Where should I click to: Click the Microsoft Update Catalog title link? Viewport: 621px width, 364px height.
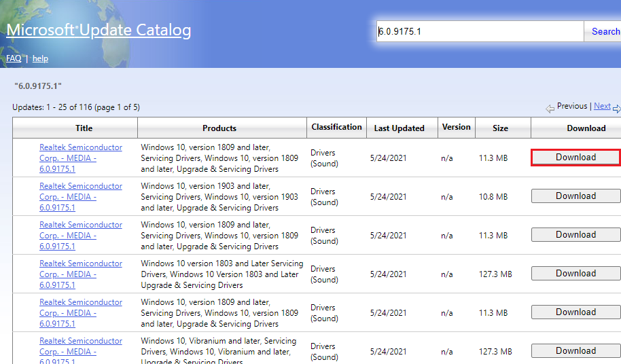(99, 30)
